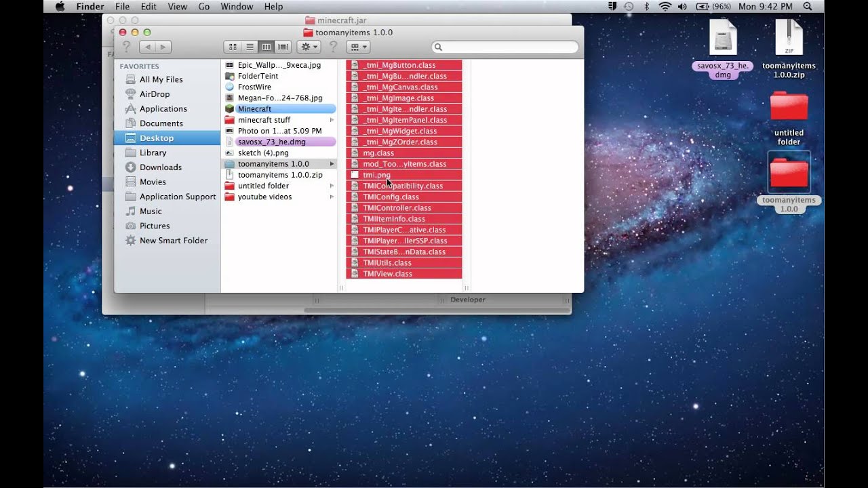Switch Finder to Cover Flow view
Image resolution: width=868 pixels, height=488 pixels.
point(283,47)
